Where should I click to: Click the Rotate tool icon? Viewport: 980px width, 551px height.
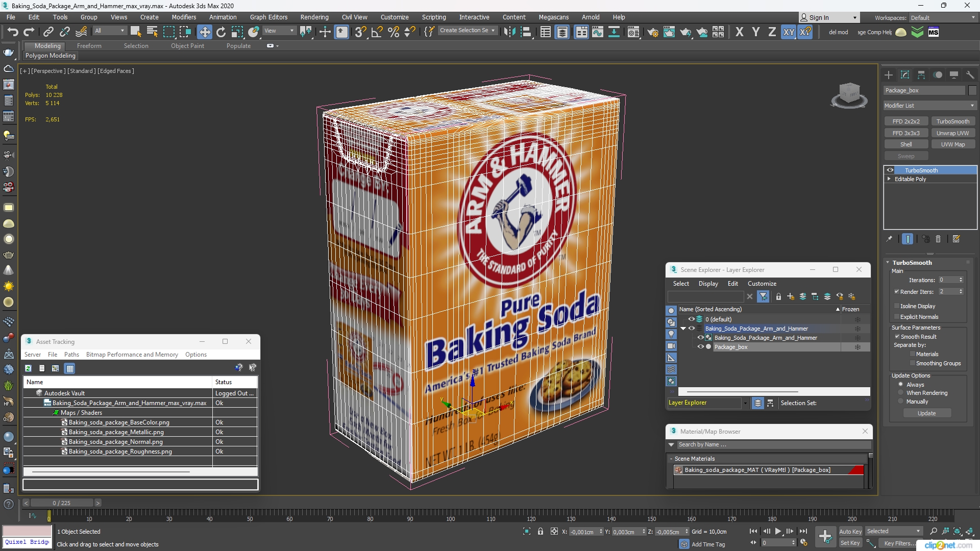[221, 32]
